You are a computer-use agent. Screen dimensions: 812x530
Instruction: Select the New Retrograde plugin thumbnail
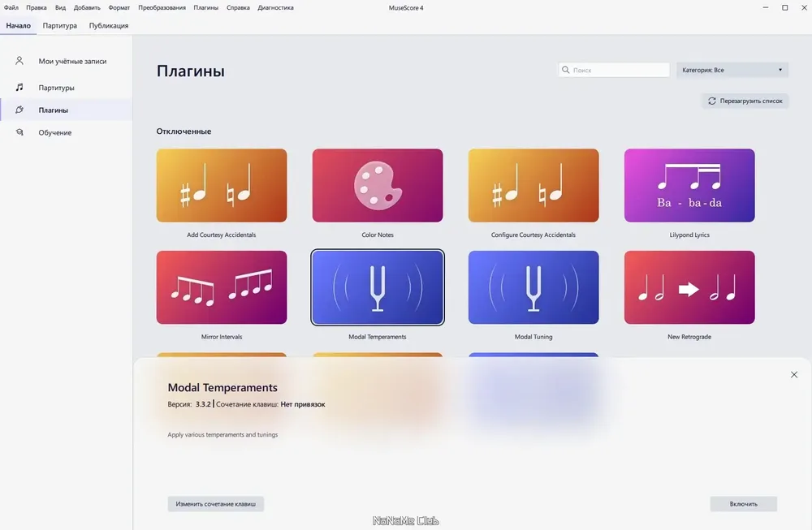click(689, 287)
